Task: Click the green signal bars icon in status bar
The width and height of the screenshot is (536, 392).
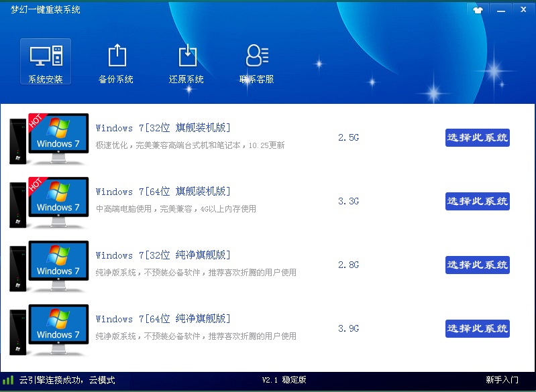Action: click(x=8, y=380)
